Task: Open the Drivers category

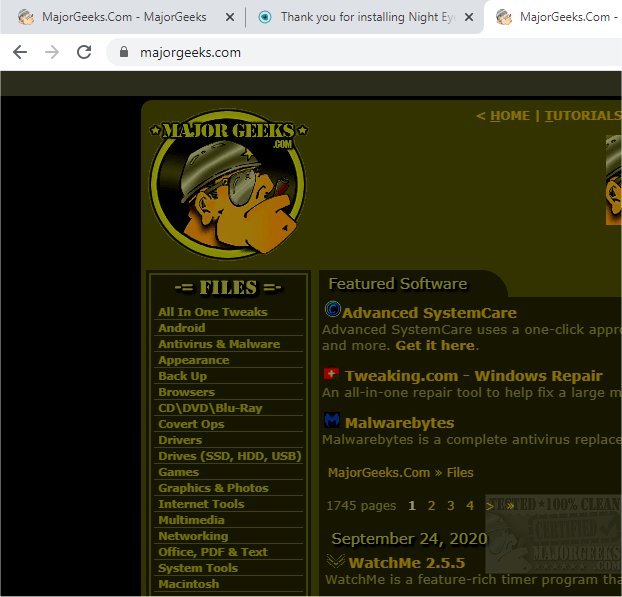Action: point(180,440)
